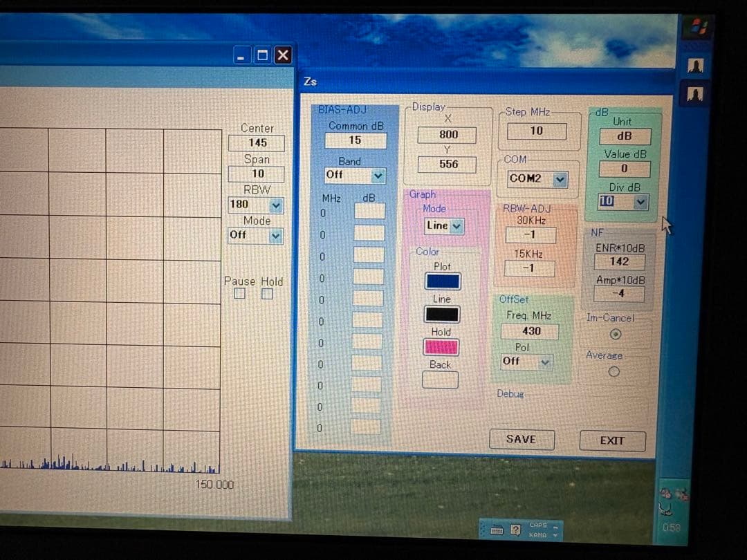Click the keyboard layout icon on the language bar
The height and width of the screenshot is (560, 747).
[x=496, y=529]
